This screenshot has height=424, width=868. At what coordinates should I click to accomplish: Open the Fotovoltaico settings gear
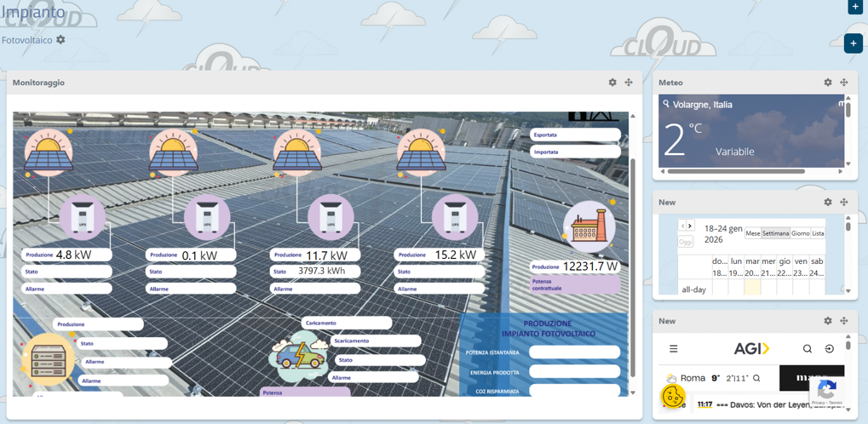click(60, 40)
